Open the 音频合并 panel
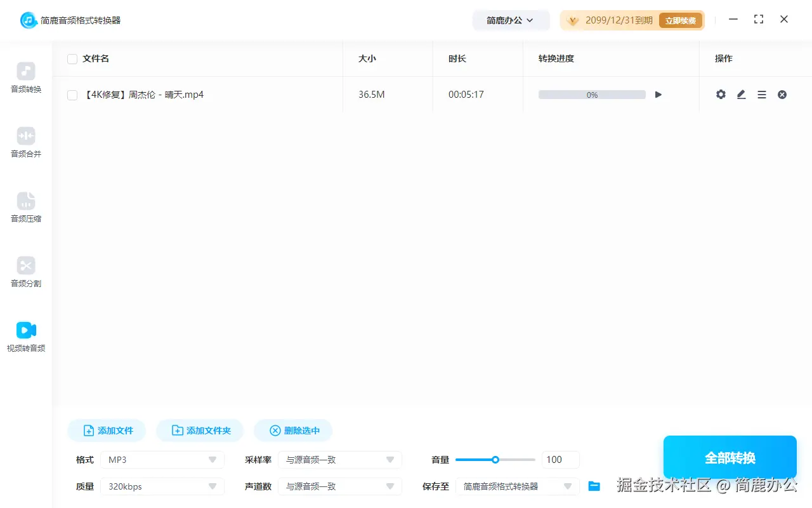Viewport: 812px width, 508px height. [x=25, y=141]
